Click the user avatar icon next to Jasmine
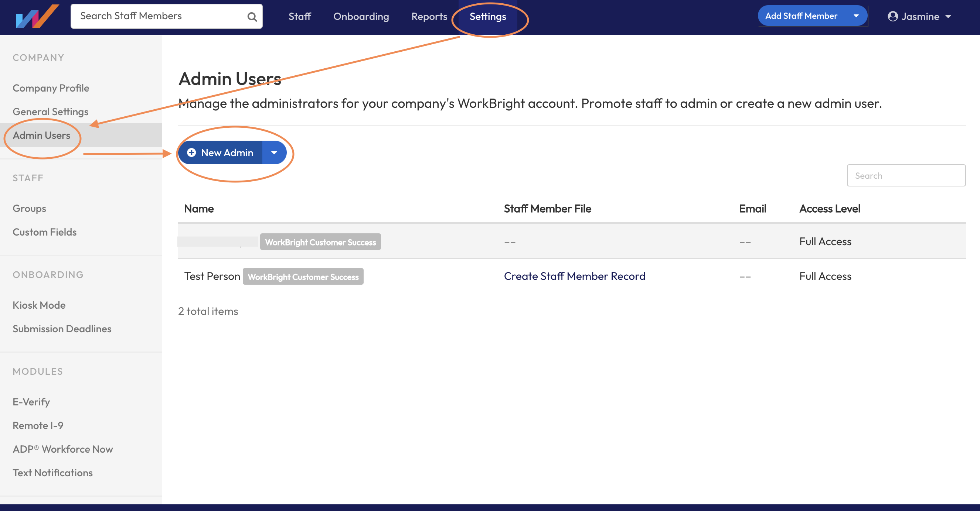The image size is (980, 511). pos(893,16)
